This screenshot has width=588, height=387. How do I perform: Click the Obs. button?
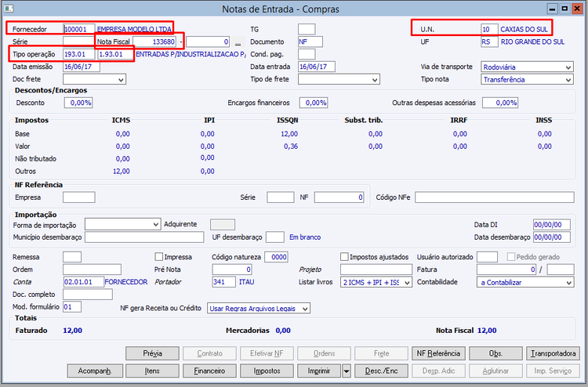495,353
